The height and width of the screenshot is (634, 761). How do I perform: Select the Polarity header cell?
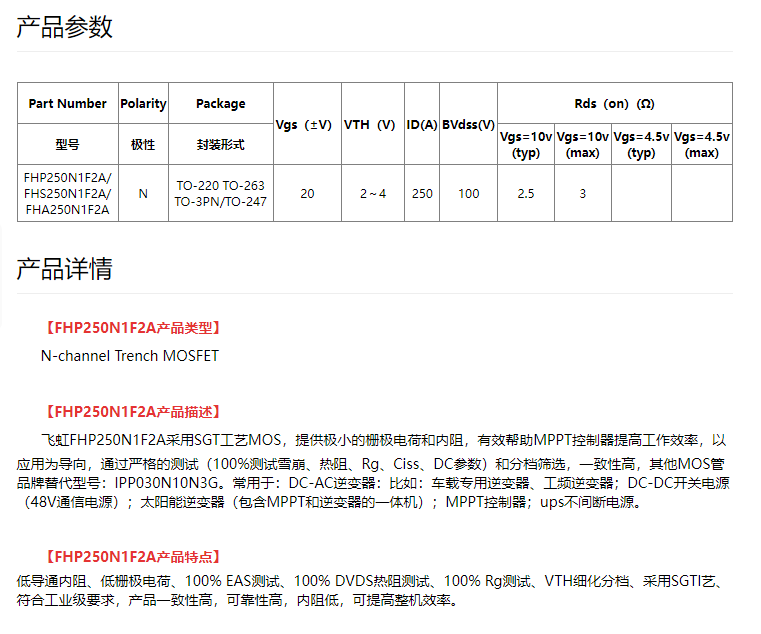coord(143,104)
